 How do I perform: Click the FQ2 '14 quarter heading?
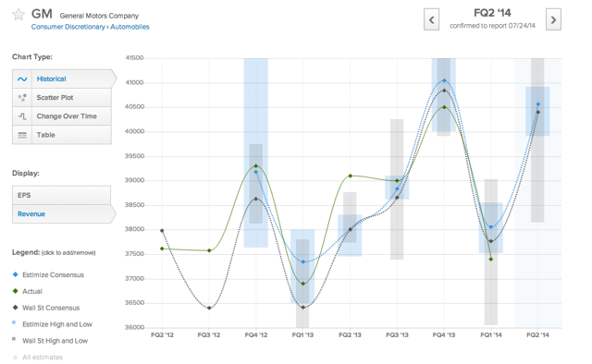coord(492,13)
